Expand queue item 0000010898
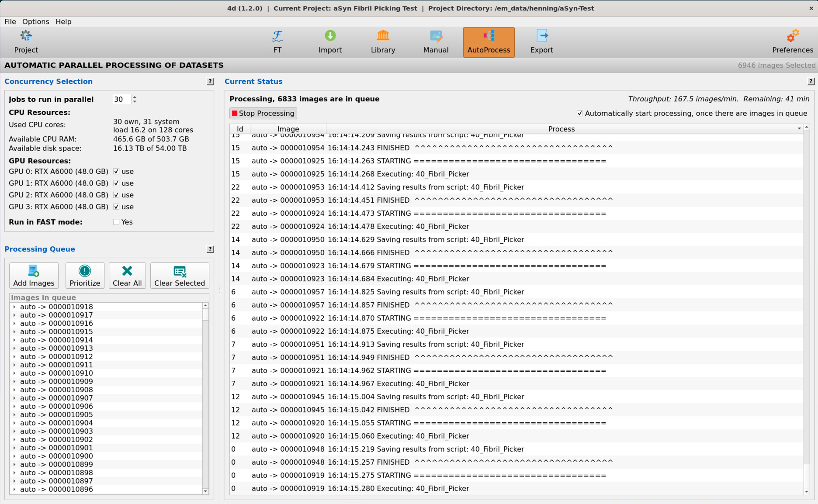 pyautogui.click(x=14, y=473)
